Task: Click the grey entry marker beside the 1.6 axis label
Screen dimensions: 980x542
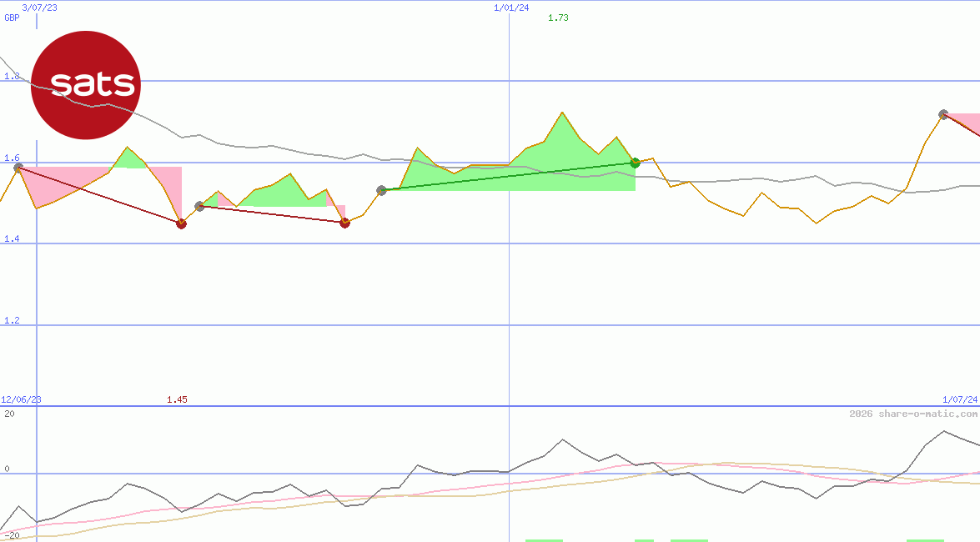Action: (18, 168)
